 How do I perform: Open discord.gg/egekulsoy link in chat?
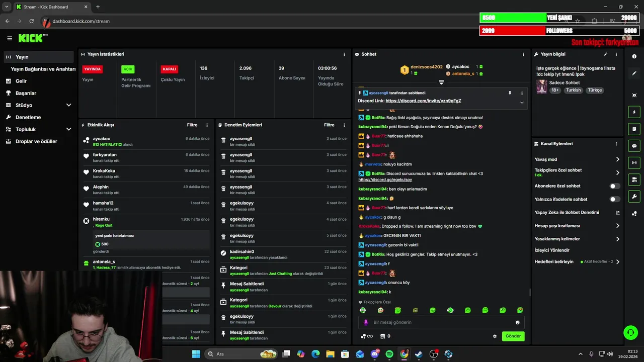[x=385, y=179]
